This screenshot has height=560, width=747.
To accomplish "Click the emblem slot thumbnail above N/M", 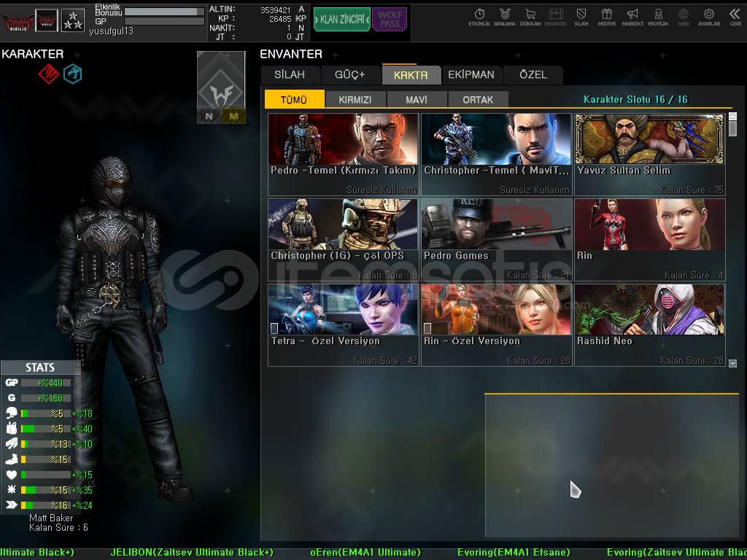I will [x=221, y=80].
